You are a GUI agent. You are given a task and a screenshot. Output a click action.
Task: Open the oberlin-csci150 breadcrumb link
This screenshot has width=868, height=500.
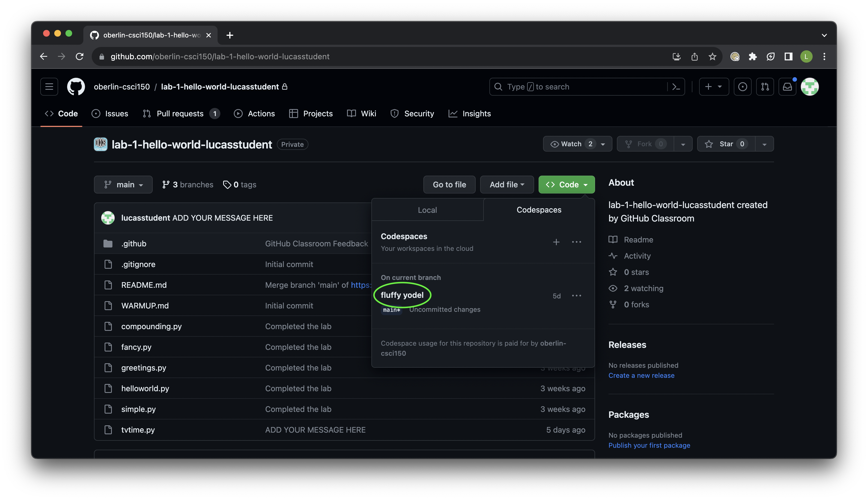point(122,86)
